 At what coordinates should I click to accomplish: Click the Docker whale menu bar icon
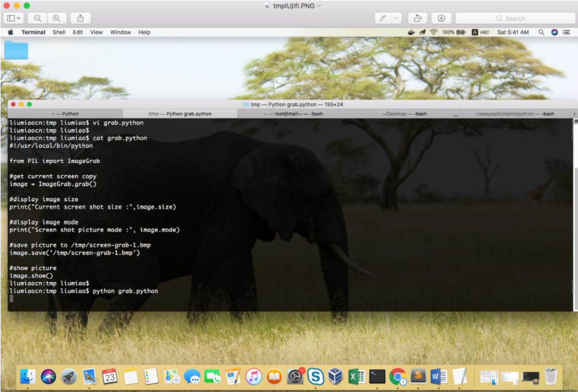pyautogui.click(x=411, y=32)
